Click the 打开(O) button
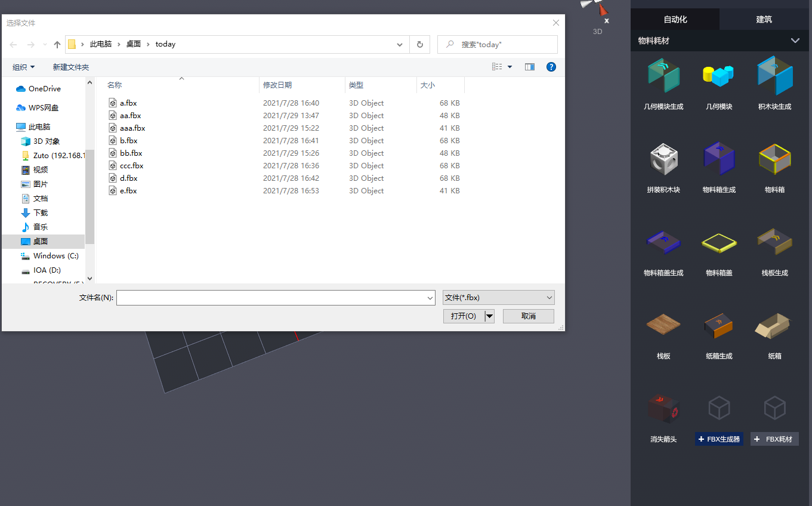Screen dimensions: 812x506 (464, 316)
